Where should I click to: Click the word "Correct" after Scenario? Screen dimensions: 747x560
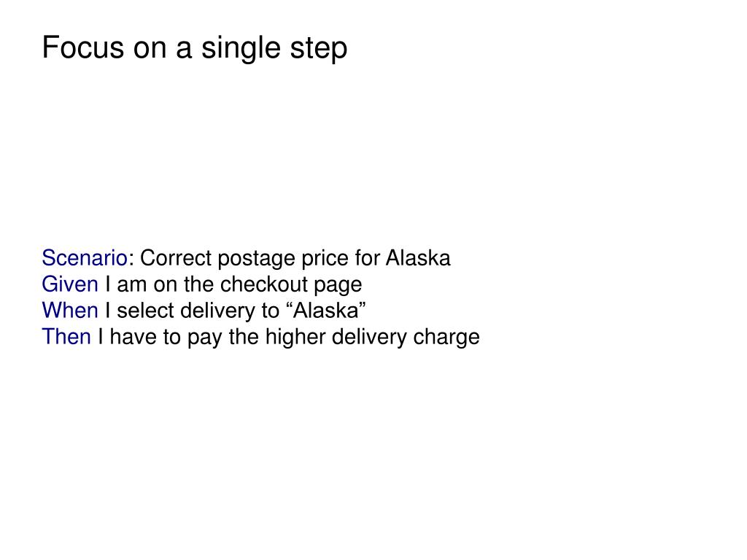175,258
